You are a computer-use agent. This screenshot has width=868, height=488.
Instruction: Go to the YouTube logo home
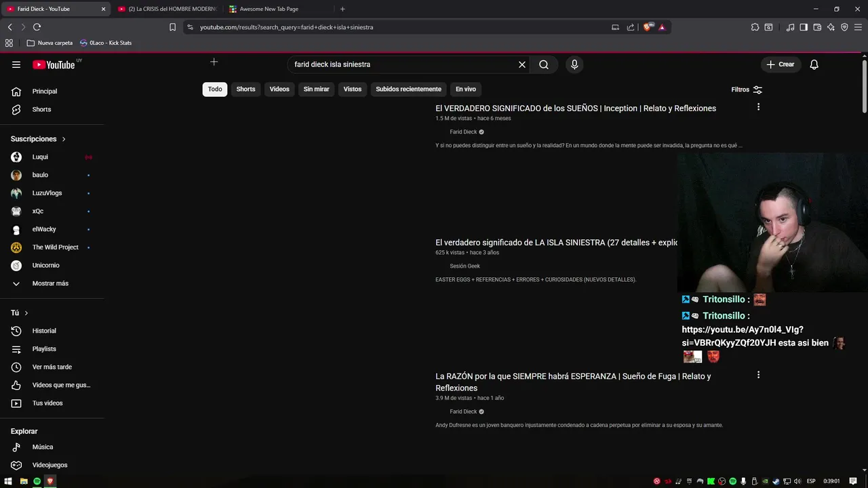pyautogui.click(x=54, y=64)
